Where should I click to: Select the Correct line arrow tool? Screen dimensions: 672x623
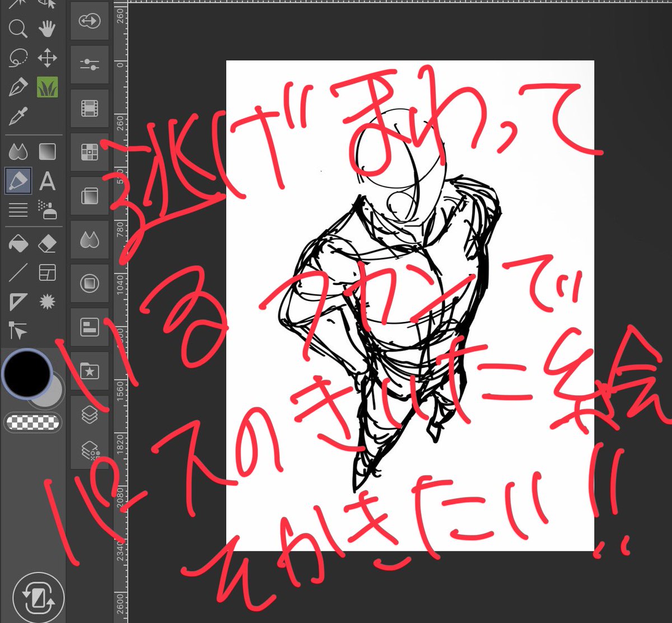[18, 331]
